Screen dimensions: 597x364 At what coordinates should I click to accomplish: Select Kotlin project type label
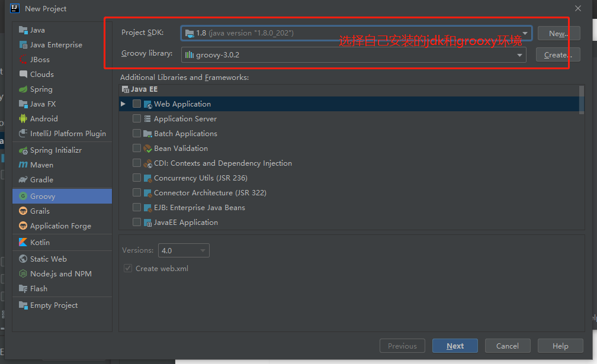[x=40, y=242]
